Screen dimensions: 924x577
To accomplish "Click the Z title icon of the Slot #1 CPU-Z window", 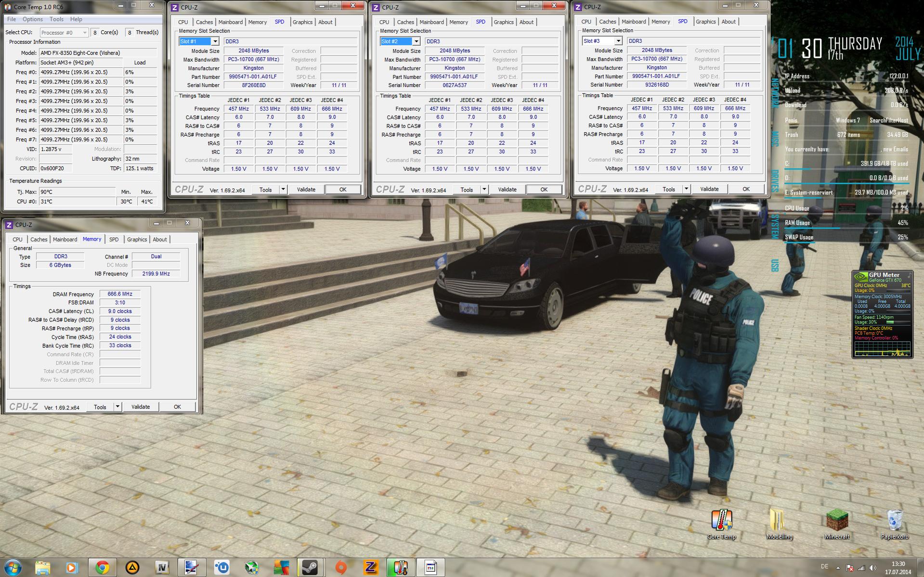I will coord(174,7).
